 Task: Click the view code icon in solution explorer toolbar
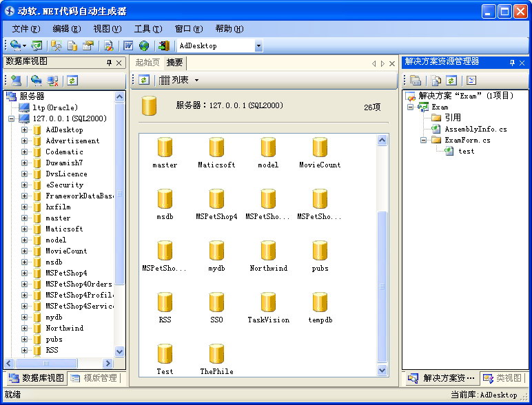click(471, 81)
